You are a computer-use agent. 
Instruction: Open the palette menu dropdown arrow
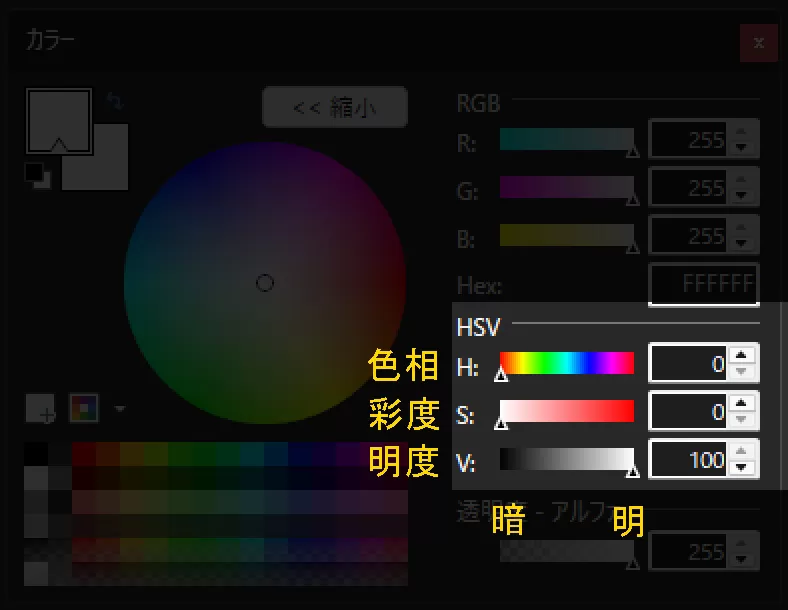tap(120, 409)
